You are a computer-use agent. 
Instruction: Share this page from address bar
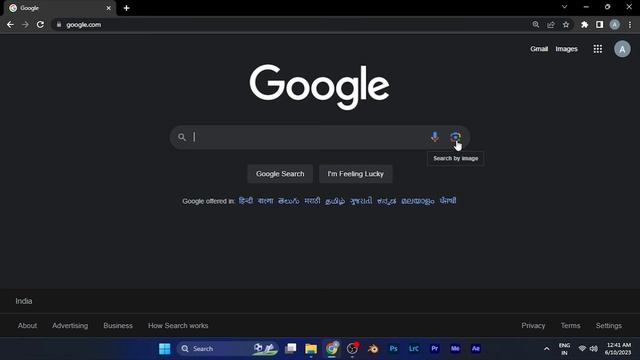pyautogui.click(x=551, y=24)
